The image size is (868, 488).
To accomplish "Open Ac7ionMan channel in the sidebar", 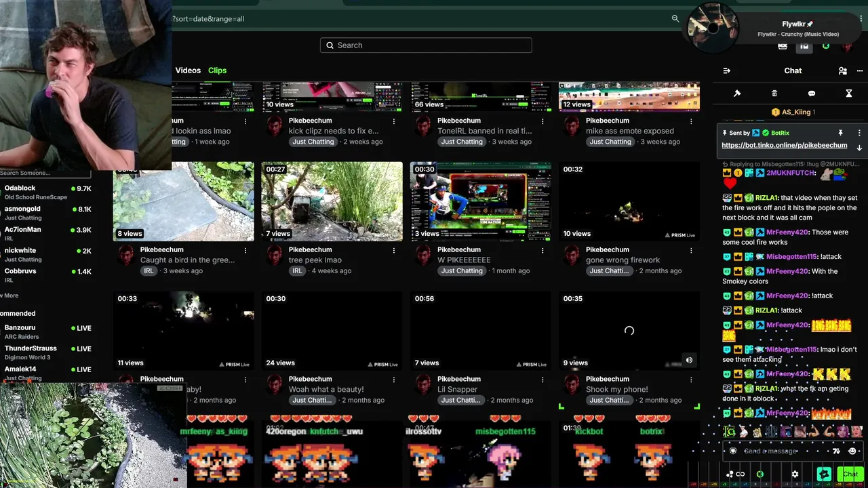I will (x=46, y=234).
